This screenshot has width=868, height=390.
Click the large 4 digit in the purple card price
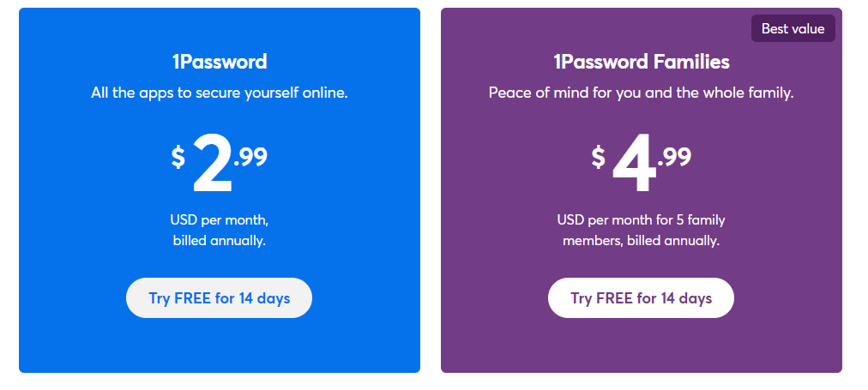[x=634, y=165]
